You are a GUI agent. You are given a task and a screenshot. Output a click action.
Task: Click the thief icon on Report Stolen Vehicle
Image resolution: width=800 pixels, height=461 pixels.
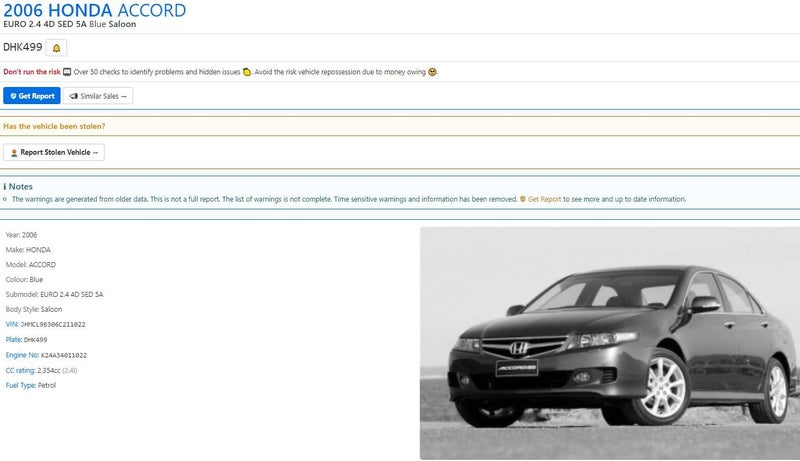14,152
